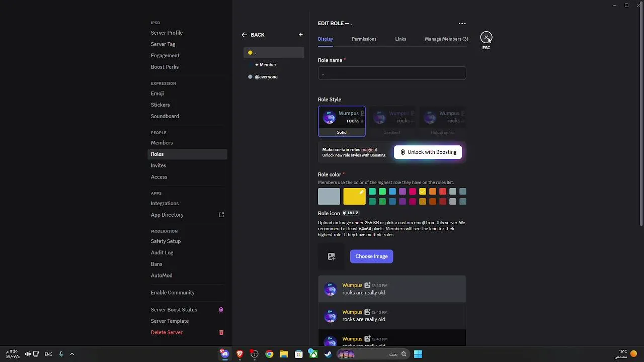Switch to the Display tab

point(325,39)
